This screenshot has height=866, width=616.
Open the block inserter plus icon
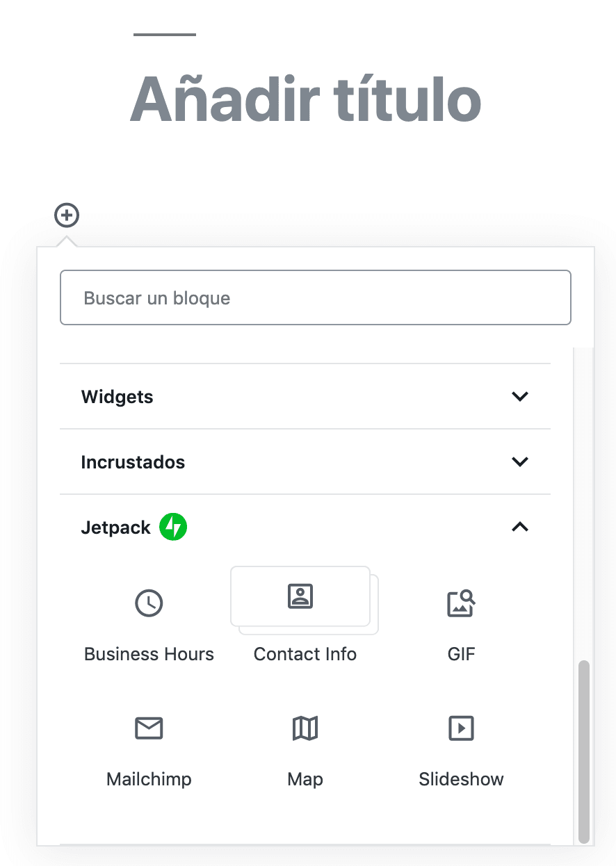tap(66, 215)
